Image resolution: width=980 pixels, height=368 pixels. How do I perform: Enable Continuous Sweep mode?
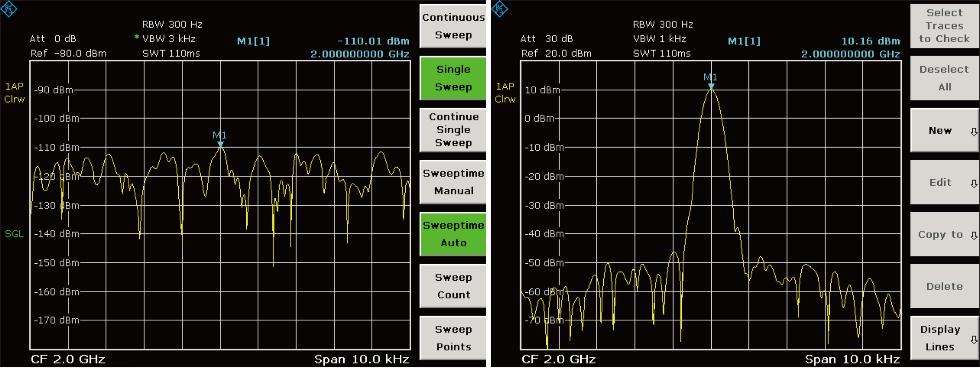(x=453, y=26)
